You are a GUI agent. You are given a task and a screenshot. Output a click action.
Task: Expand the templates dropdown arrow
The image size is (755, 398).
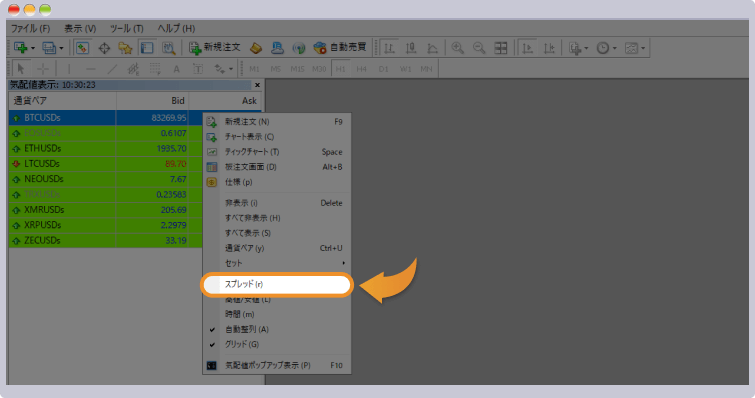(643, 48)
